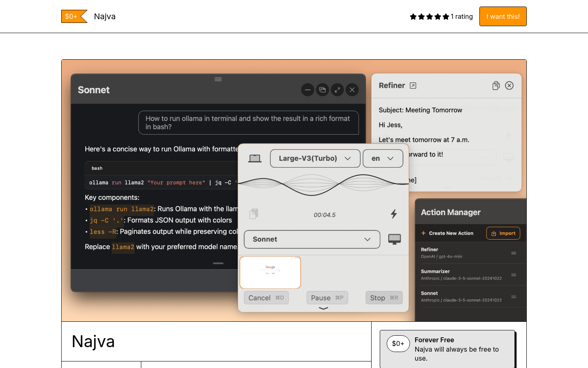588x368 pixels.
Task: Click the prompt bubble in Sonnet chat
Action: click(x=248, y=123)
